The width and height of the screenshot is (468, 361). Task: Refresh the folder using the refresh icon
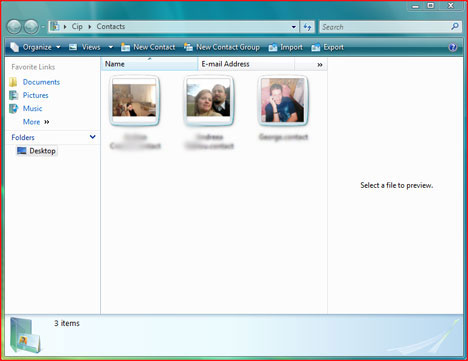pos(307,27)
